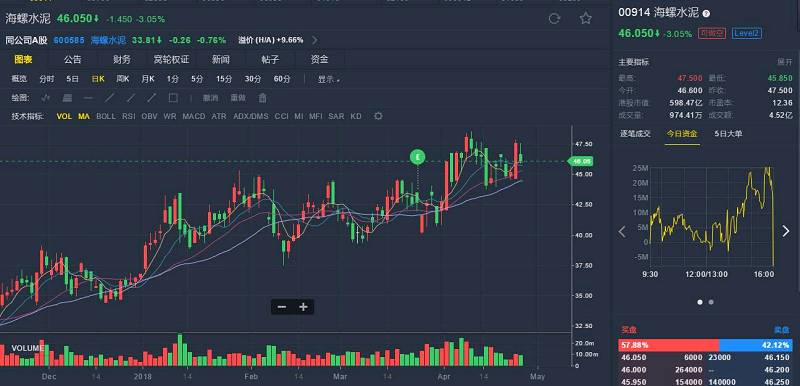Click the trash icon to delete drawings
This screenshot has height=386, width=800.
click(x=262, y=97)
